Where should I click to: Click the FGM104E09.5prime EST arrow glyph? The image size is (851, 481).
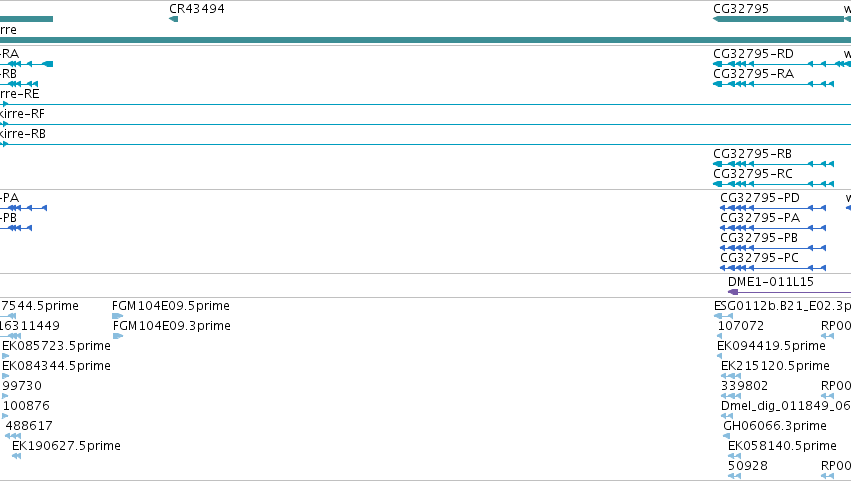point(117,316)
